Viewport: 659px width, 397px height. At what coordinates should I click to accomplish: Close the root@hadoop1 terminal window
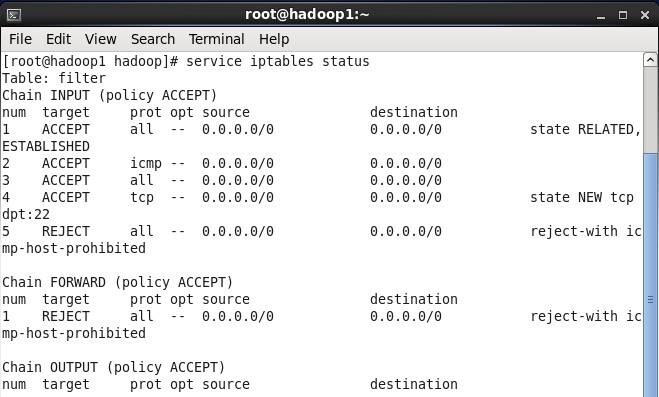(x=645, y=15)
